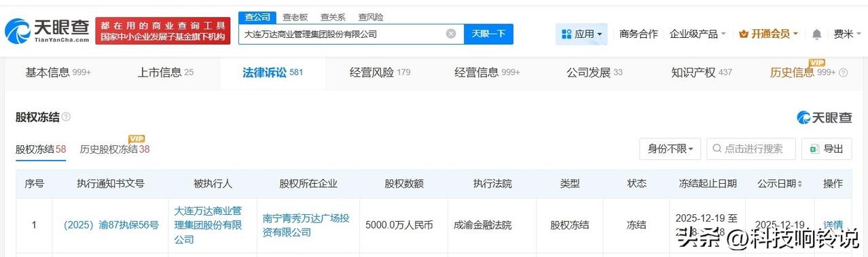
Task: Click the crown icon beside 开通会员
Action: click(743, 34)
